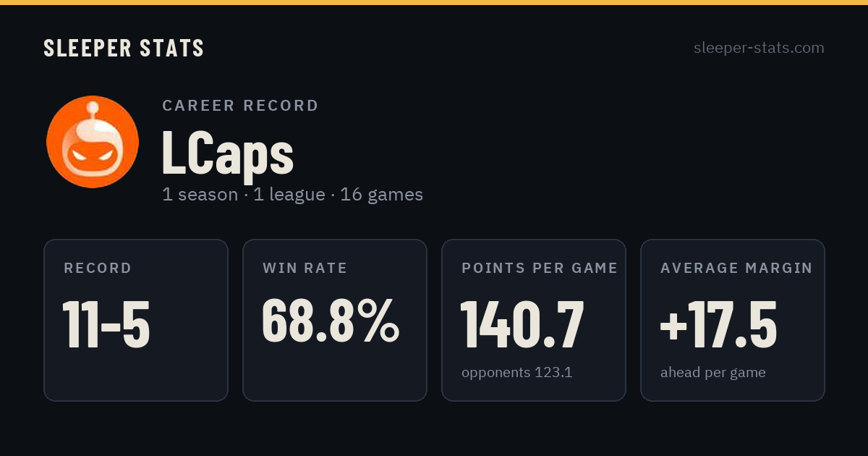Screen dimensions: 868x456
Task: Open the Average Margin stat card
Action: (733, 320)
